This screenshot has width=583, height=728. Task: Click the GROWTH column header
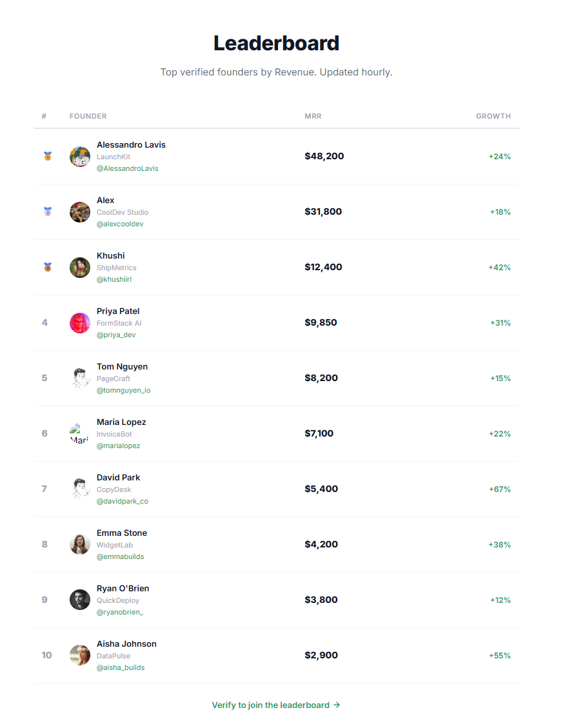[493, 116]
